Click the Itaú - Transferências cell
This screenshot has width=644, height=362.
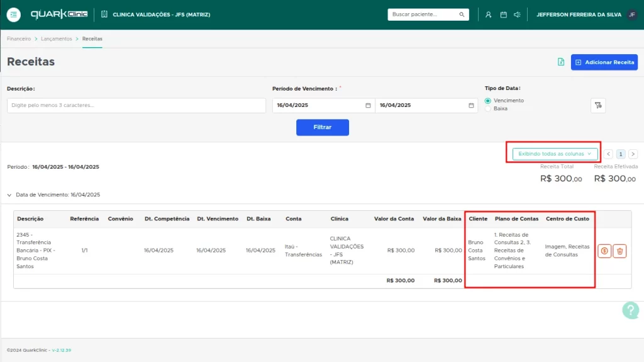click(x=304, y=251)
